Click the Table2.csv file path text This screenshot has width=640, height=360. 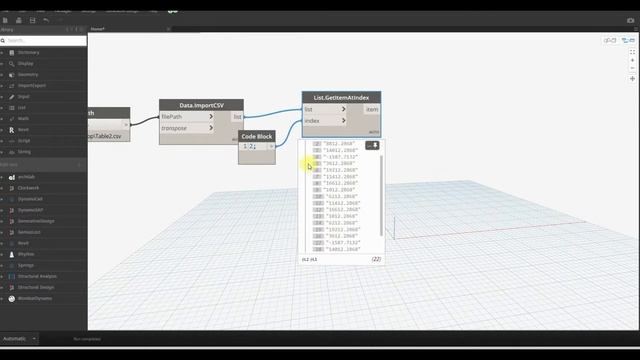(105, 136)
